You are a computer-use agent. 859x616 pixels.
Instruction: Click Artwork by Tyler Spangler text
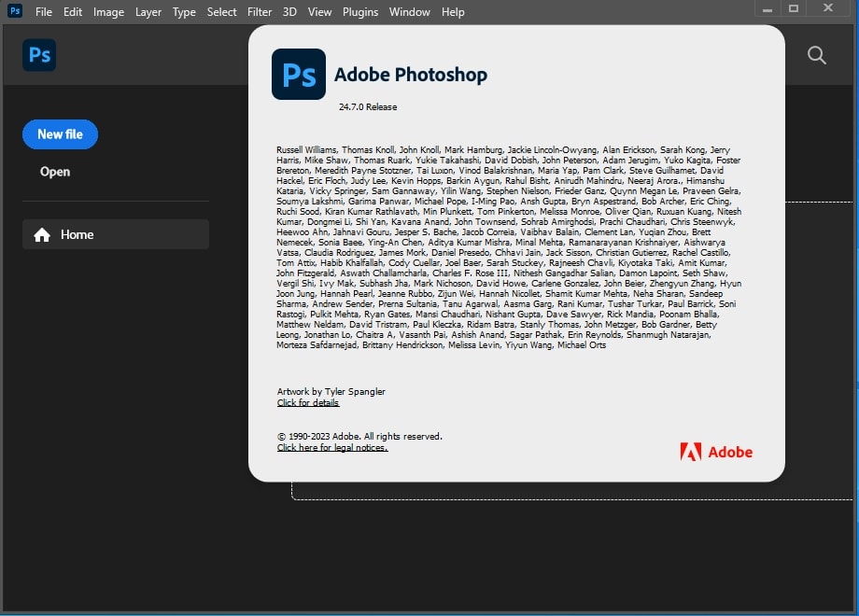click(x=331, y=391)
